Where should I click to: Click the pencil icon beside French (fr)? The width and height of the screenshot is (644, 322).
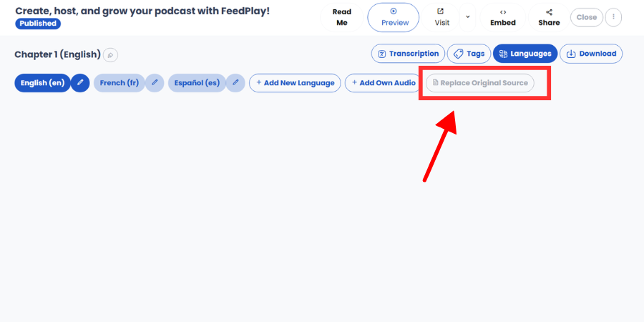click(x=155, y=83)
